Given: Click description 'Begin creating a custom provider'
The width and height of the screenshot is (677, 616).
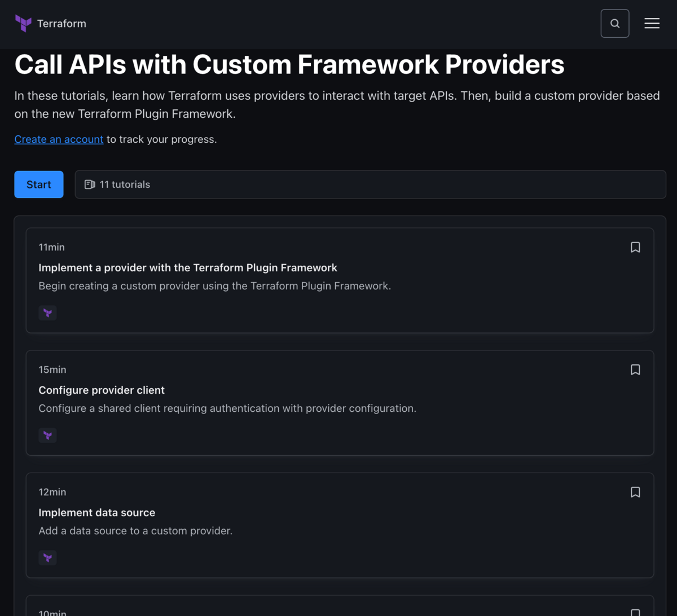Looking at the screenshot, I should tap(215, 286).
